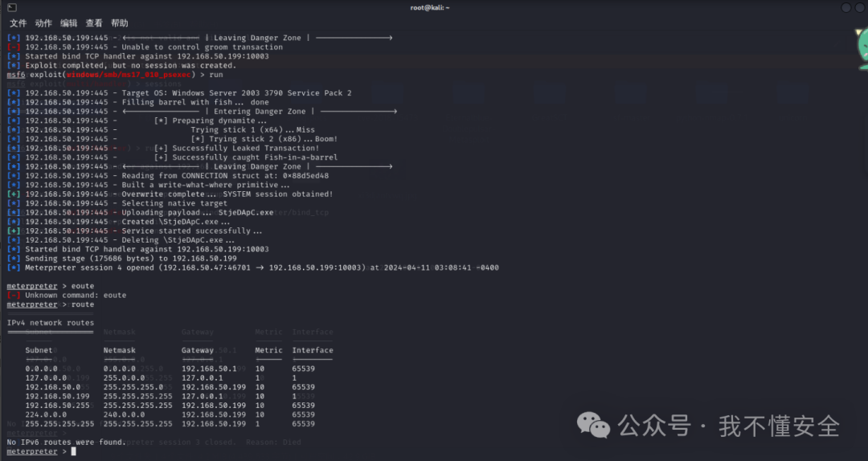
Task: Click "Created \StjeDApC.exe" line
Action: point(119,222)
